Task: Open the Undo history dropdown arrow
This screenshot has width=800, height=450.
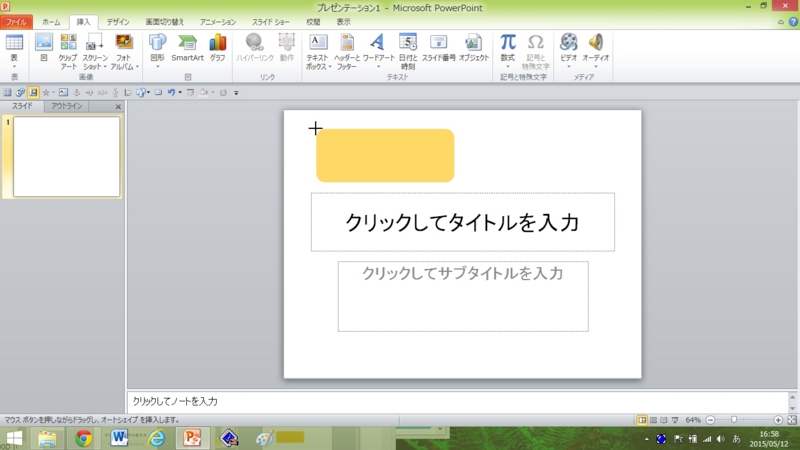Action: pyautogui.click(x=180, y=92)
